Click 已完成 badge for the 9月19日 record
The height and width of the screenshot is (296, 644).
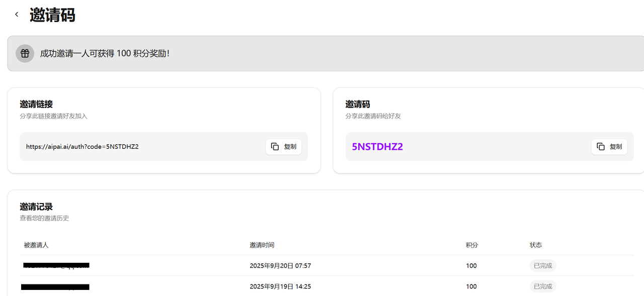542,286
